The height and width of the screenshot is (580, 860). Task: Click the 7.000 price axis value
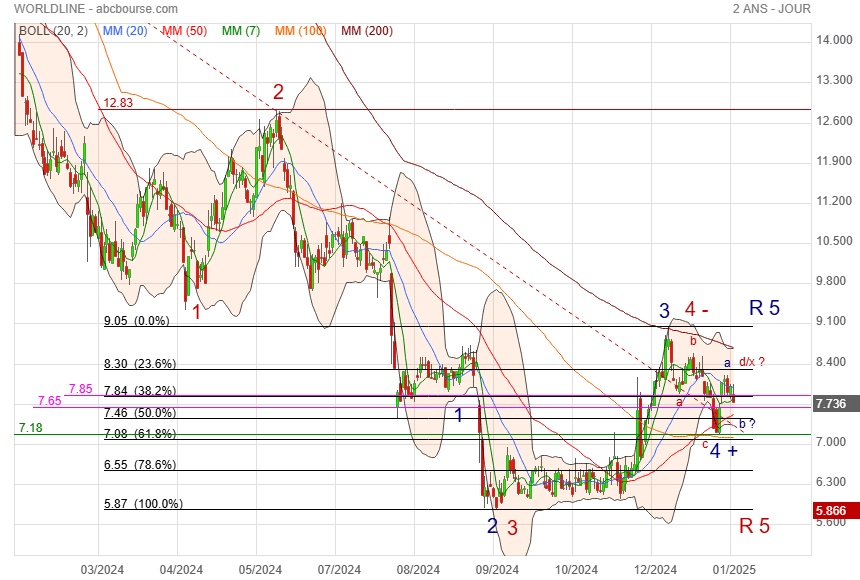point(834,442)
